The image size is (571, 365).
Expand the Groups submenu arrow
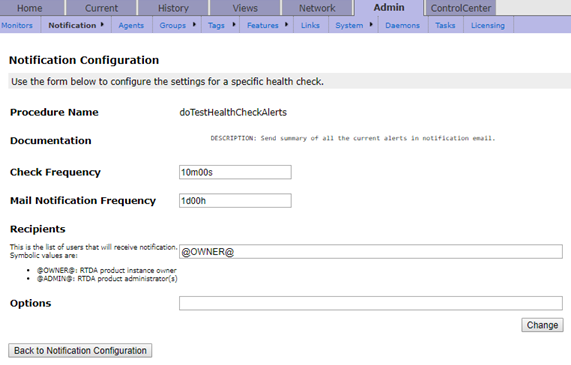click(194, 24)
